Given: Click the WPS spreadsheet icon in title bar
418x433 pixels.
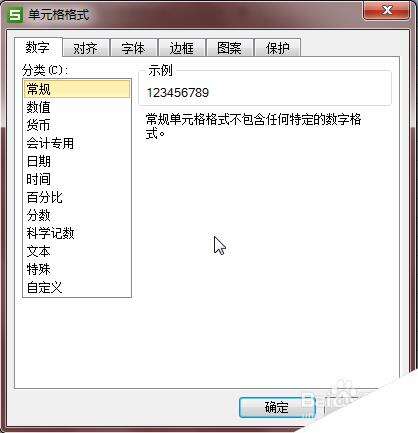Looking at the screenshot, I should point(16,15).
